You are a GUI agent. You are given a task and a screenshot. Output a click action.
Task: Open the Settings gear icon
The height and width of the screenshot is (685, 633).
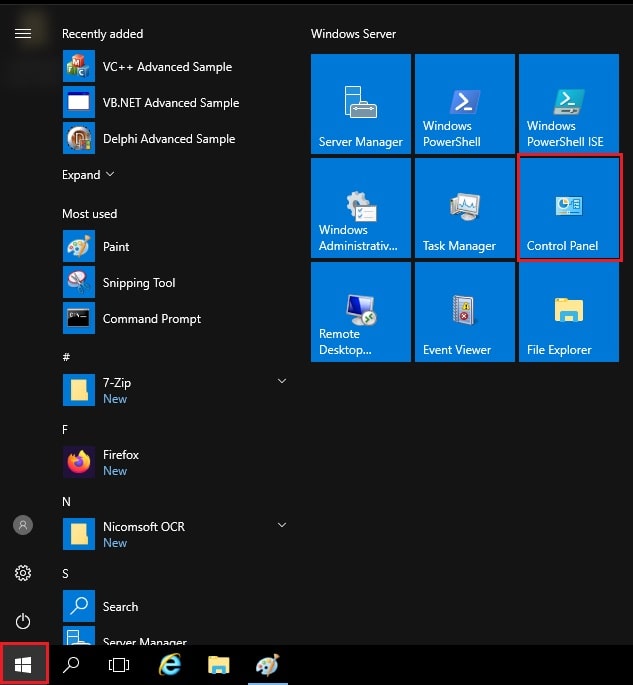[23, 573]
